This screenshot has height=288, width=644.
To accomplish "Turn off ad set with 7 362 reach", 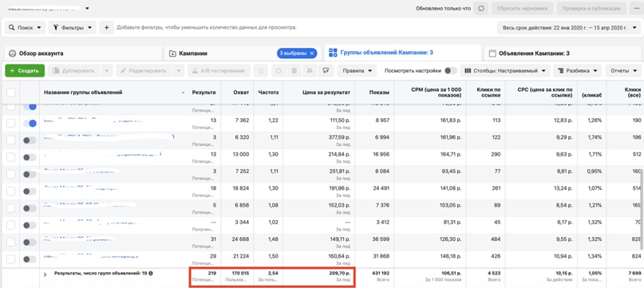I will pyautogui.click(x=30, y=123).
